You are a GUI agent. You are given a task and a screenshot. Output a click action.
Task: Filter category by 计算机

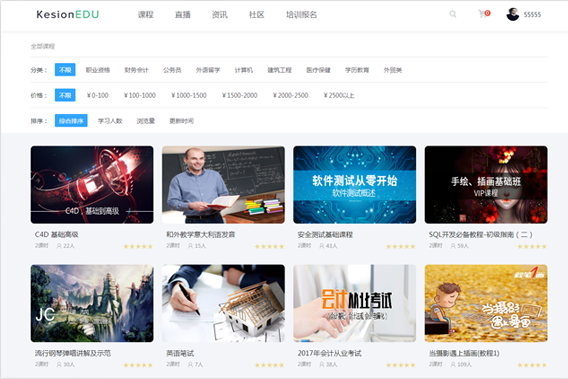[x=244, y=70]
